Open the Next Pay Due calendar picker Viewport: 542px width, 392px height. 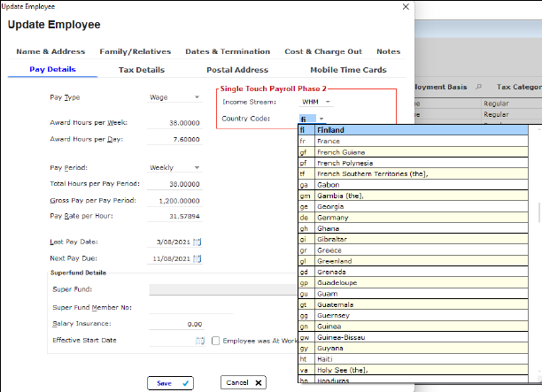tap(197, 258)
